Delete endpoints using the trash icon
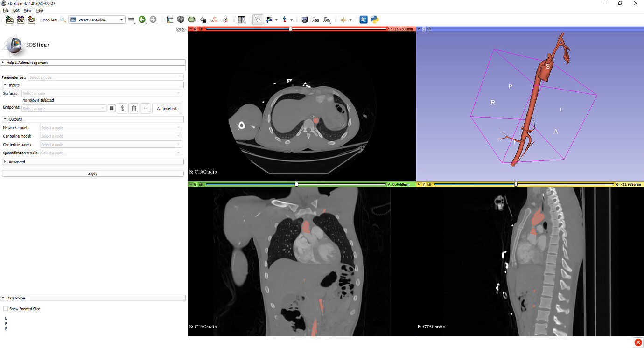The width and height of the screenshot is (644, 348). point(133,108)
